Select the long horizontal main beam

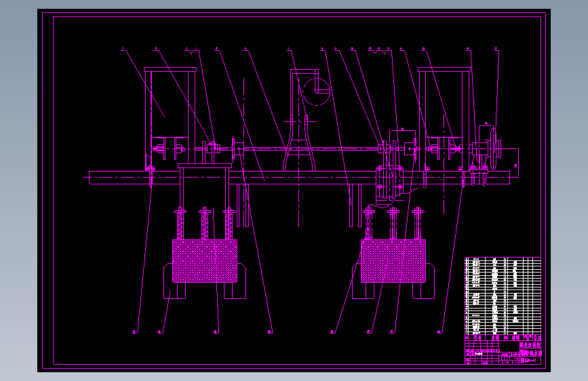299,178
